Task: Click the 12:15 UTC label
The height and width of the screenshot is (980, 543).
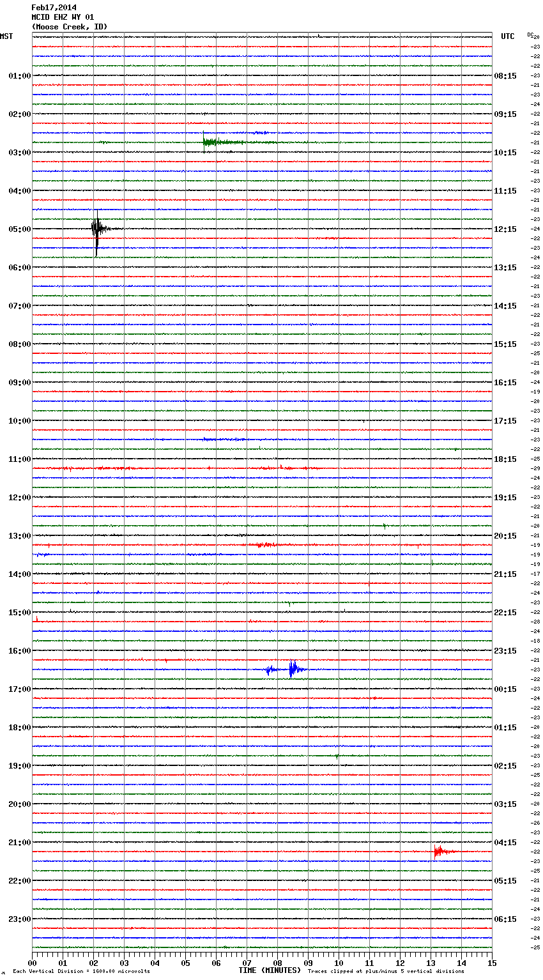Action: 505,229
